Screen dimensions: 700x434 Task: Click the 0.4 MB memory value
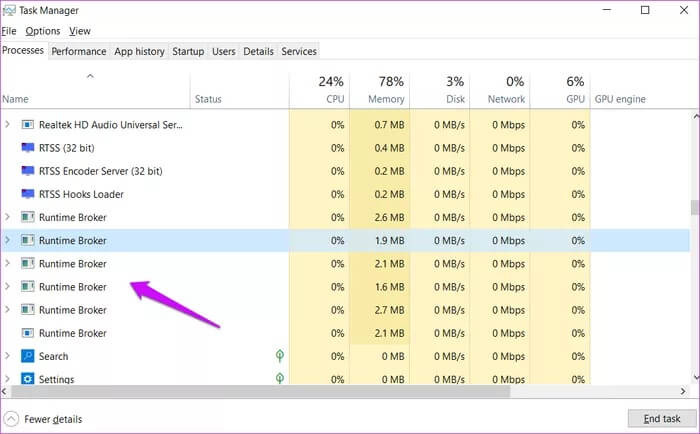point(389,148)
